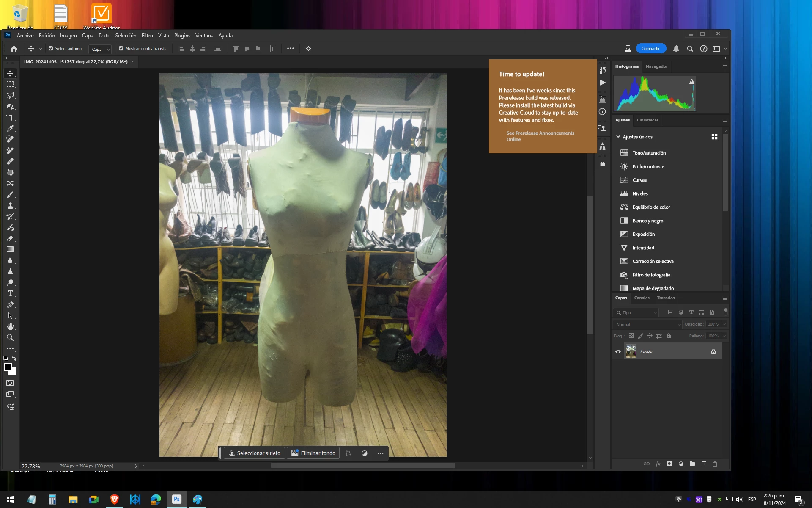Viewport: 812px width, 508px height.
Task: Pick the Hand tool
Action: point(10,326)
